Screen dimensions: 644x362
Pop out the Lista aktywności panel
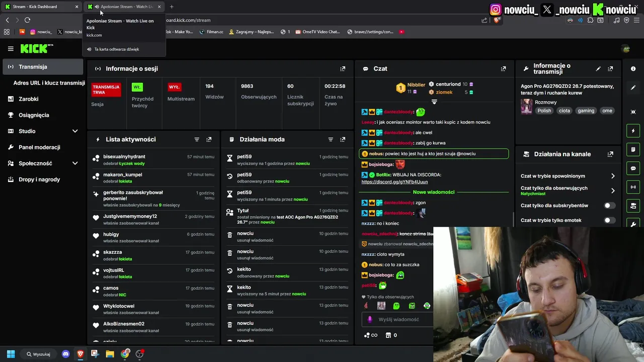(x=209, y=139)
